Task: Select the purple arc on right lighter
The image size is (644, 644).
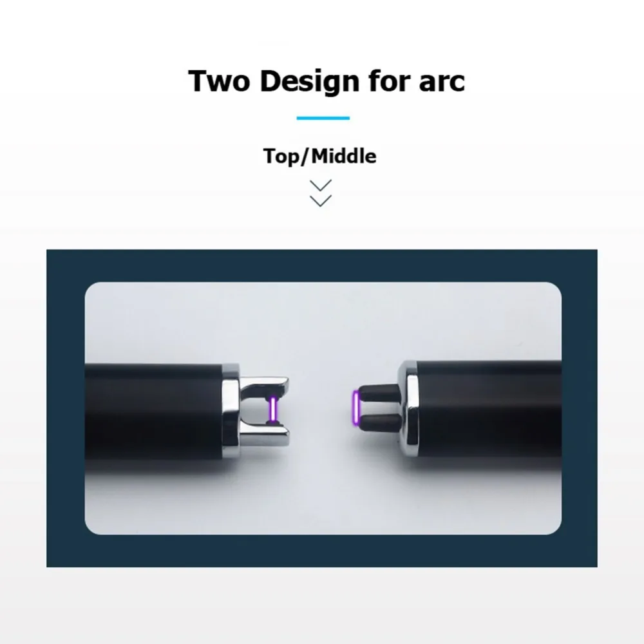Action: point(357,409)
